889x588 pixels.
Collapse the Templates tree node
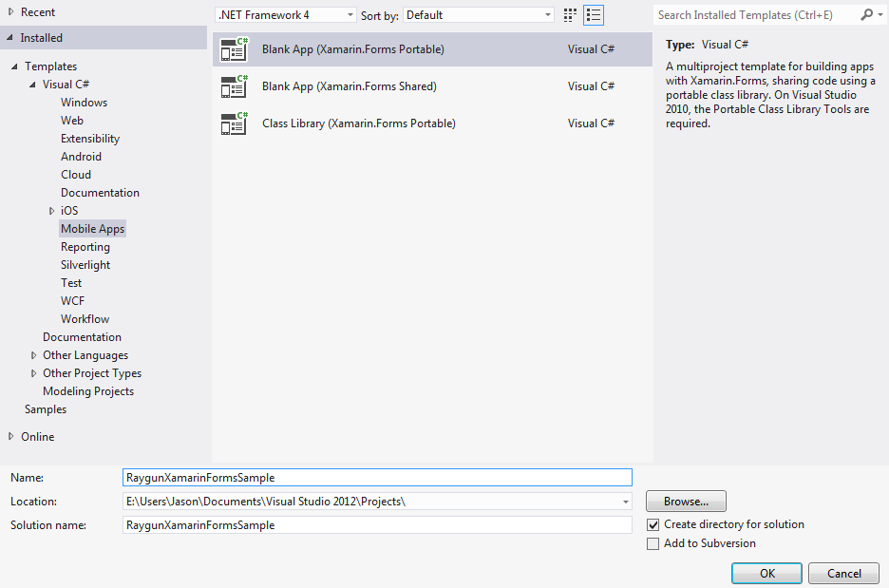point(14,66)
